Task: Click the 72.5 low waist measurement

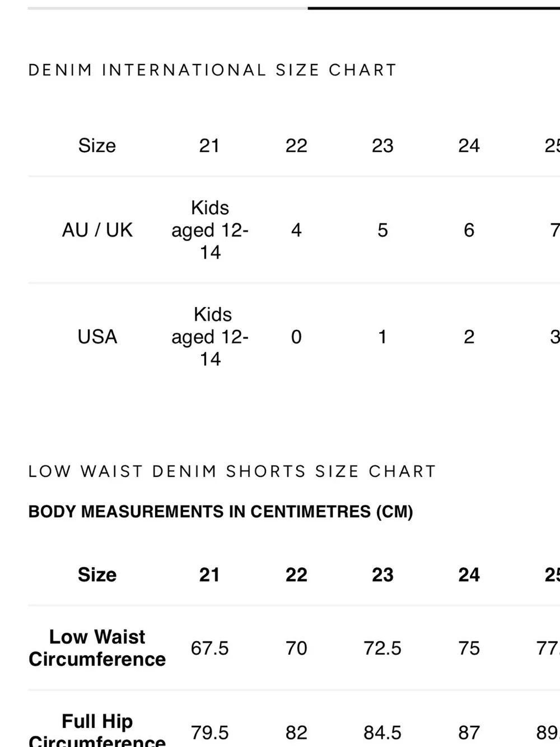Action: (x=382, y=648)
